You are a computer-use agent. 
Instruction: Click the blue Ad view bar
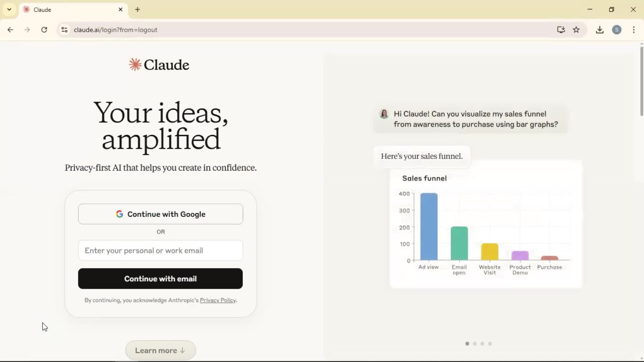tap(429, 227)
